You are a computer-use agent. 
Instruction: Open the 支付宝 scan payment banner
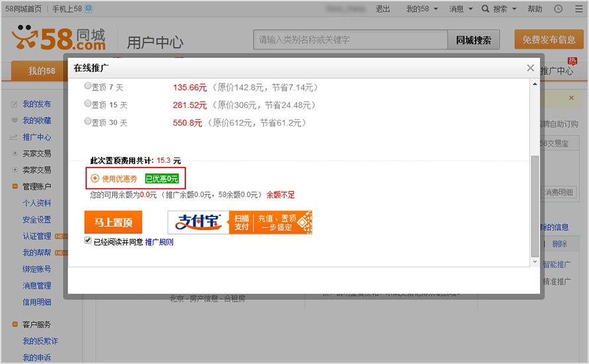pos(240,222)
